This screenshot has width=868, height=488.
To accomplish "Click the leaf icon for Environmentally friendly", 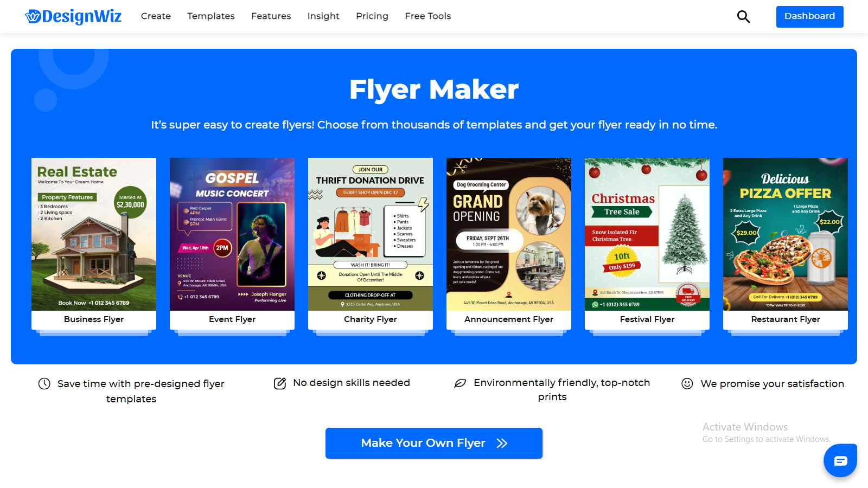I will pyautogui.click(x=460, y=383).
